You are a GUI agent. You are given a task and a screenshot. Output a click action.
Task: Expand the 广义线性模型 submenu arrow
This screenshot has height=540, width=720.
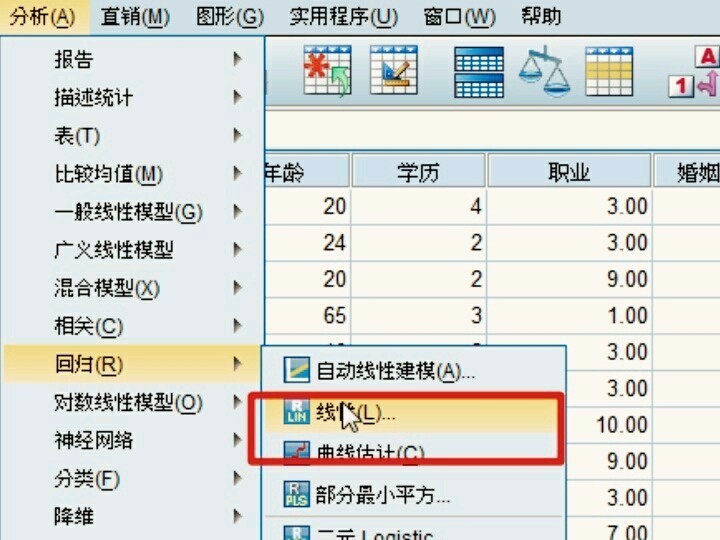[237, 249]
